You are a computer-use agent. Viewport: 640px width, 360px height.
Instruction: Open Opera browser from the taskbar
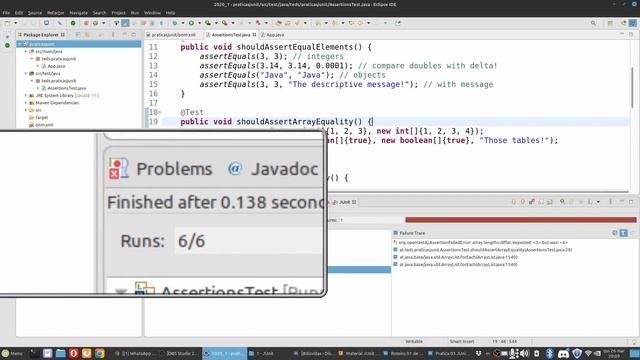point(73,353)
